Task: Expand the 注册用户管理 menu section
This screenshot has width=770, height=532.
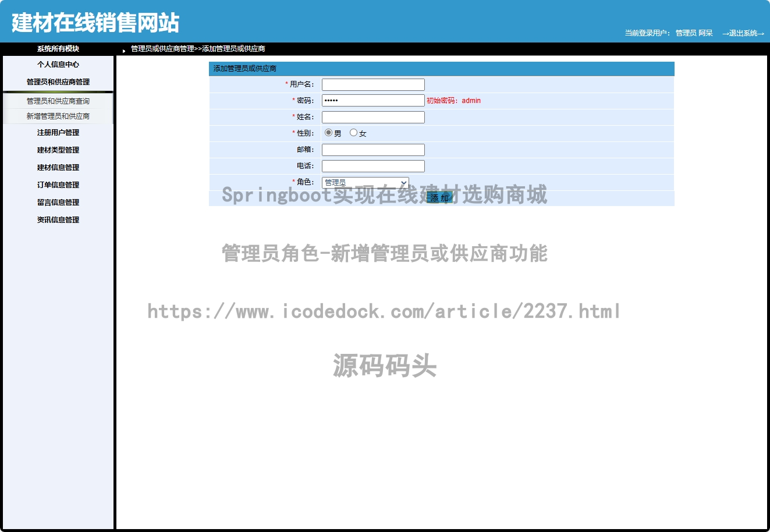Action: click(58, 133)
